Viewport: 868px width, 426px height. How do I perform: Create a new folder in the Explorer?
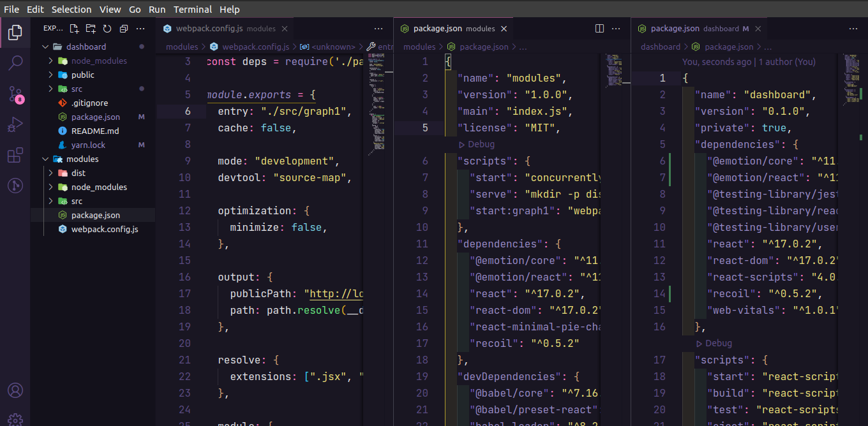click(89, 28)
